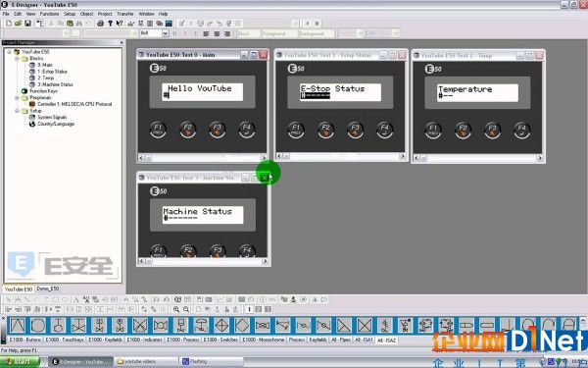The width and height of the screenshot is (588, 368).
Task: Select the diamond symbol in the symbol library
Action: coord(242,325)
